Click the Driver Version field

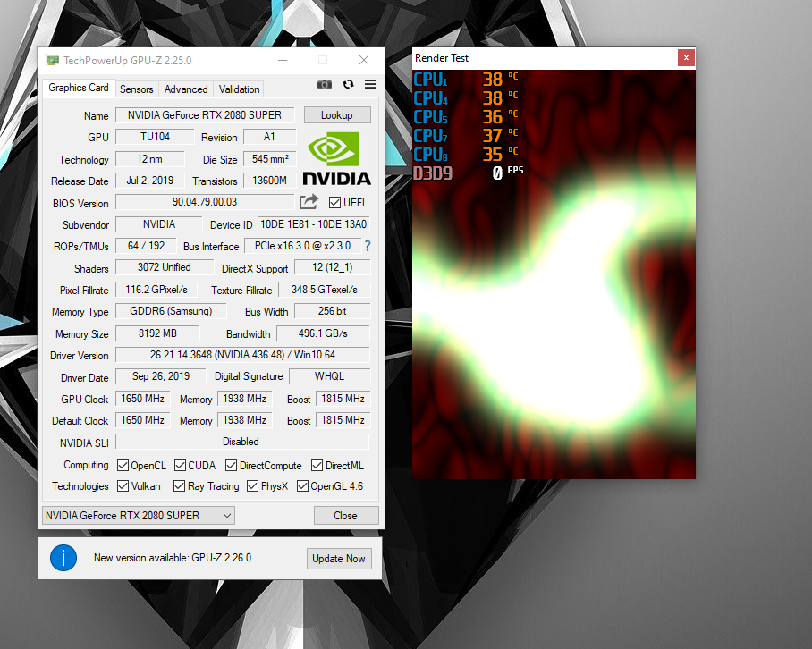[x=242, y=355]
